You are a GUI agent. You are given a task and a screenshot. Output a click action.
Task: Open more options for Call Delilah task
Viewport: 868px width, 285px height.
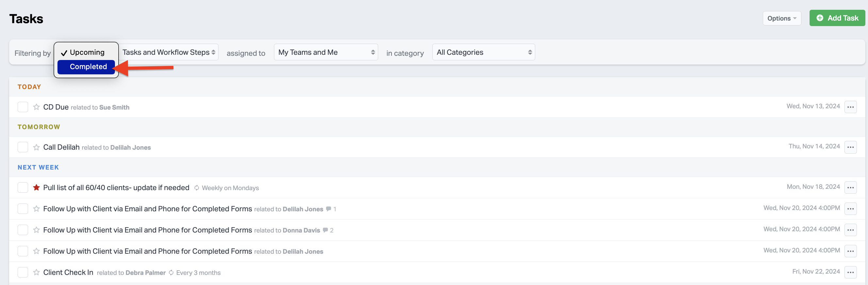click(x=850, y=147)
